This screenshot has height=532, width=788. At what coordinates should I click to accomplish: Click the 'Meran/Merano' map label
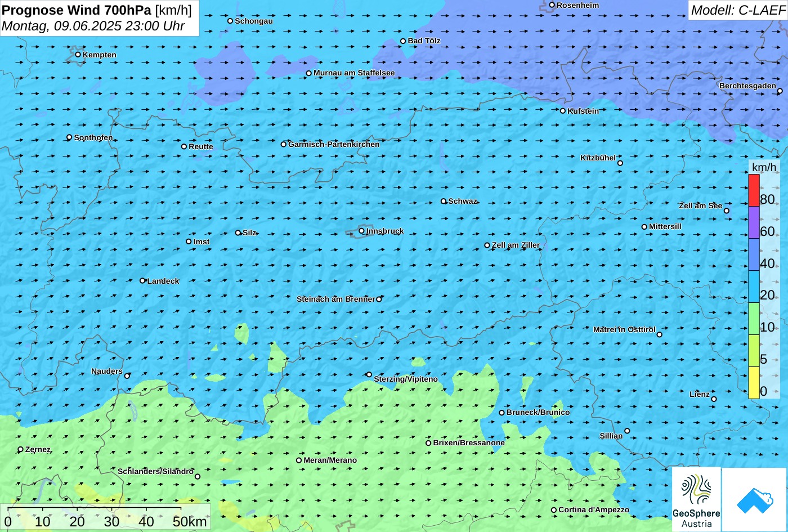tap(330, 460)
